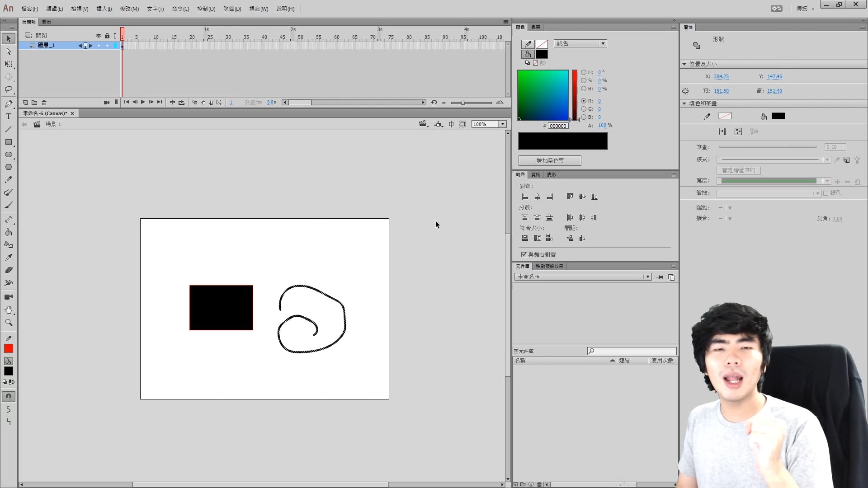The image size is (868, 488).
Task: Select the Lasso tool
Action: [8, 89]
